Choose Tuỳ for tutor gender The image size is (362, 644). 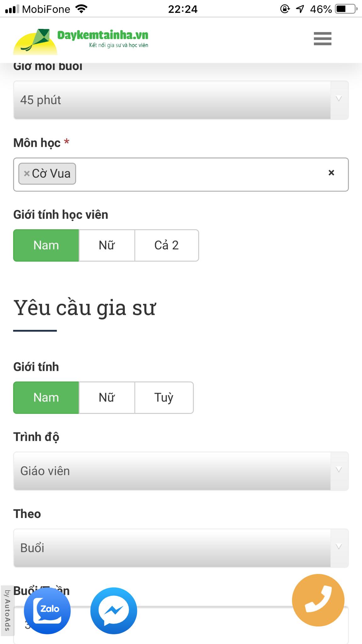pos(164,397)
